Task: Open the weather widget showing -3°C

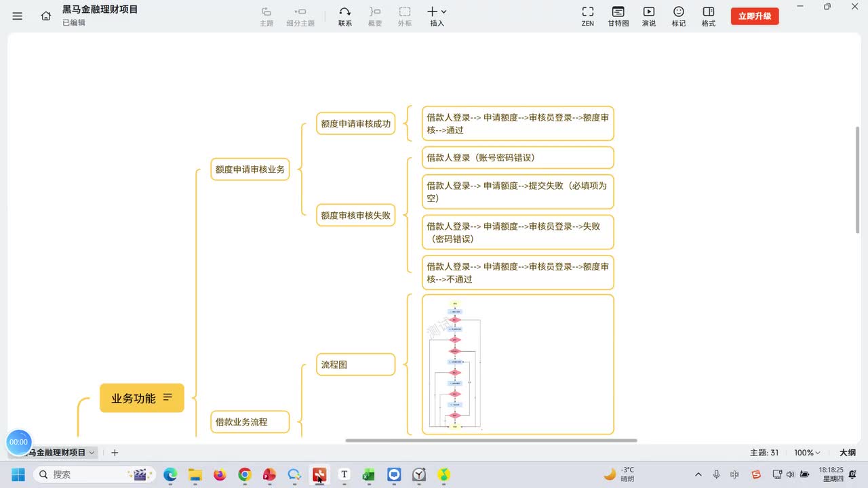Action: (619, 474)
